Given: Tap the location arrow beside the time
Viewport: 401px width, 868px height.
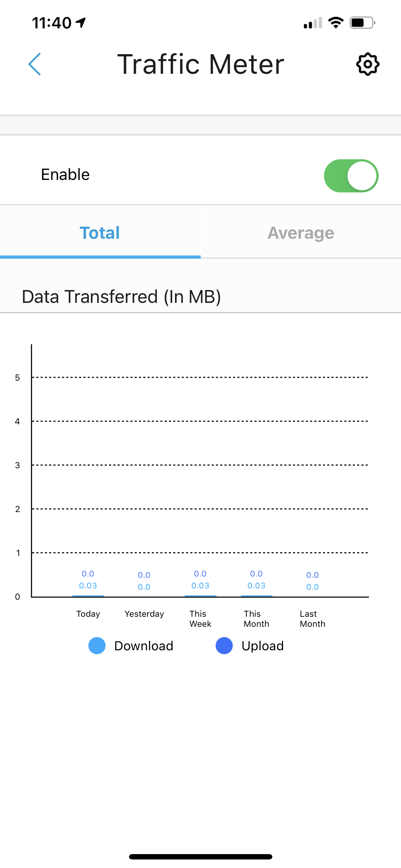Looking at the screenshot, I should tap(81, 23).
